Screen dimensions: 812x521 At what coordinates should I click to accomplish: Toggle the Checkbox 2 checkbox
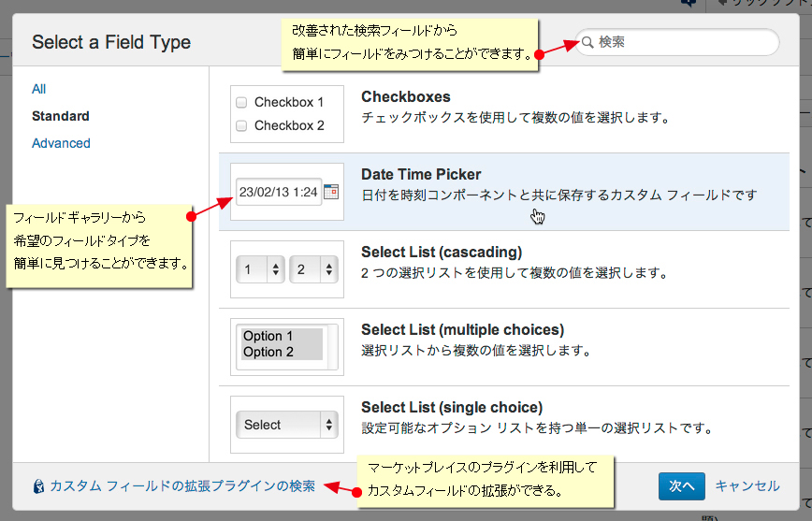point(241,125)
